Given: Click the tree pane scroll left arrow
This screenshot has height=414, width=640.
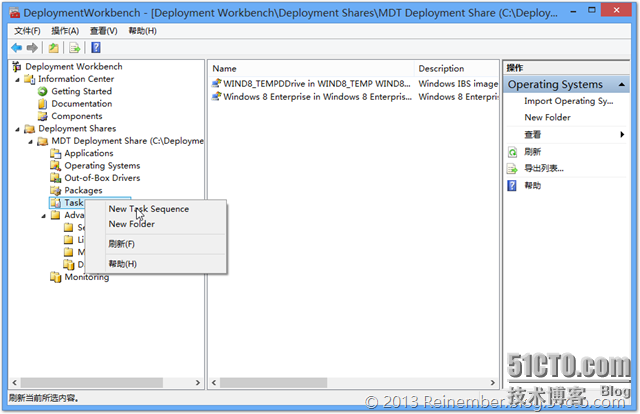Looking at the screenshot, I should point(14,383).
